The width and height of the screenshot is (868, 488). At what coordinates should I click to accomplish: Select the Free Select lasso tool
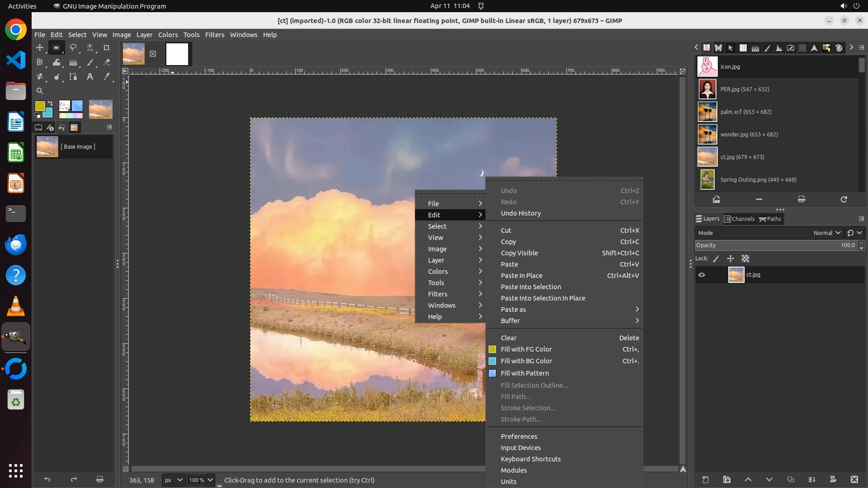pos(73,47)
